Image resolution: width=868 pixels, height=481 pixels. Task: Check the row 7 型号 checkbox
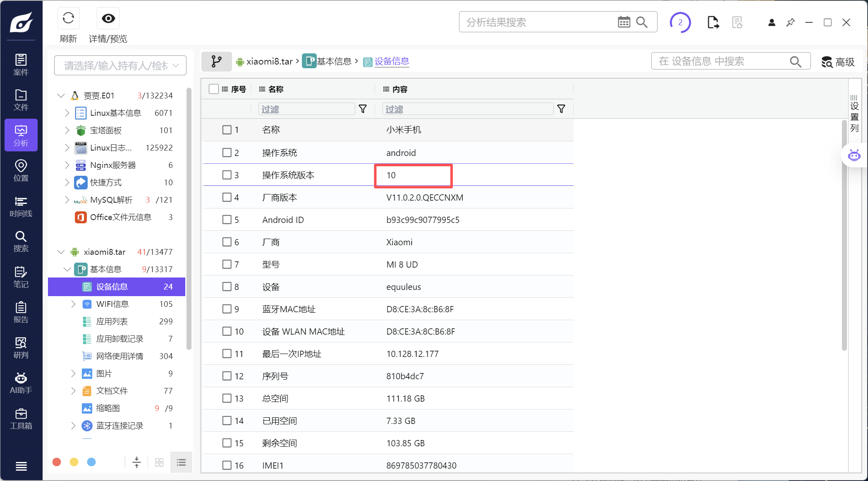coord(227,264)
